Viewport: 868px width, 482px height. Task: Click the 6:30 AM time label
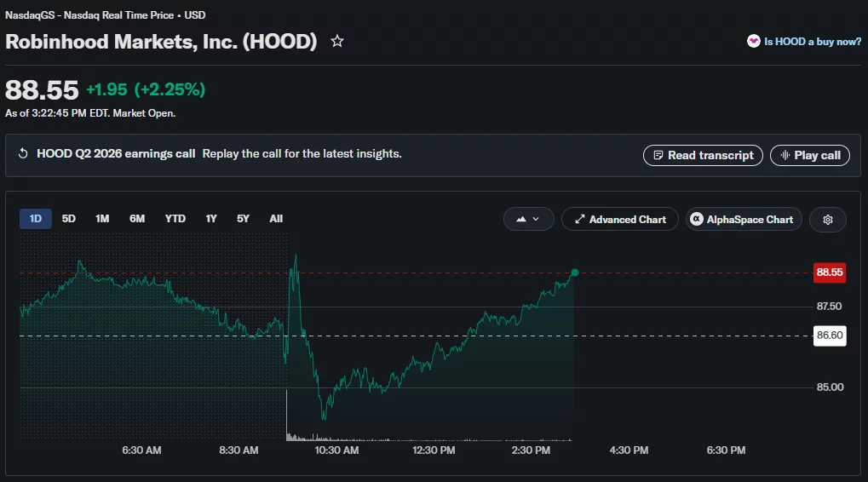[141, 450]
